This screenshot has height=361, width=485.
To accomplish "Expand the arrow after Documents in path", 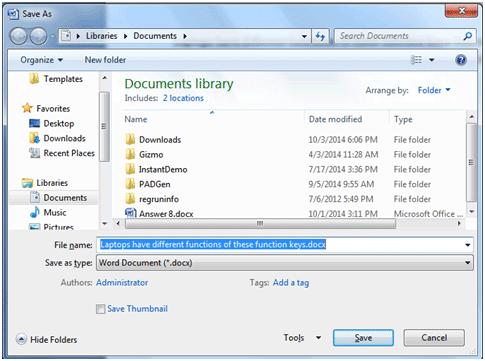I will (x=185, y=36).
